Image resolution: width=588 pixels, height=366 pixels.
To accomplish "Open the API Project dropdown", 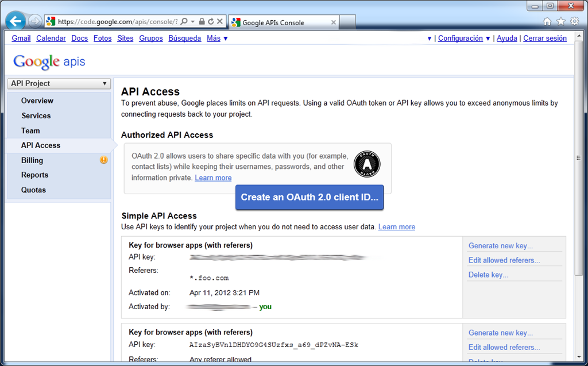I will [59, 83].
